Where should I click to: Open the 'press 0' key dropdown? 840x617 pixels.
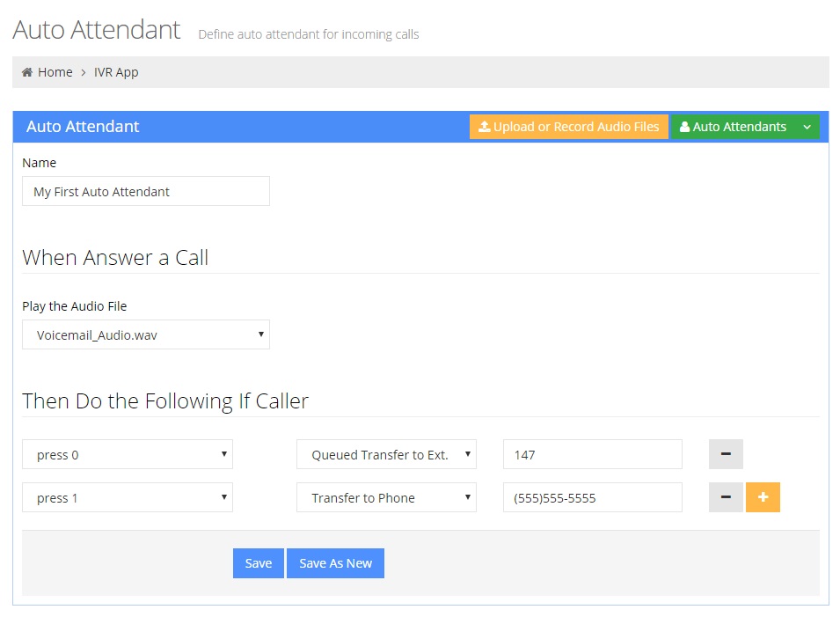tap(128, 454)
